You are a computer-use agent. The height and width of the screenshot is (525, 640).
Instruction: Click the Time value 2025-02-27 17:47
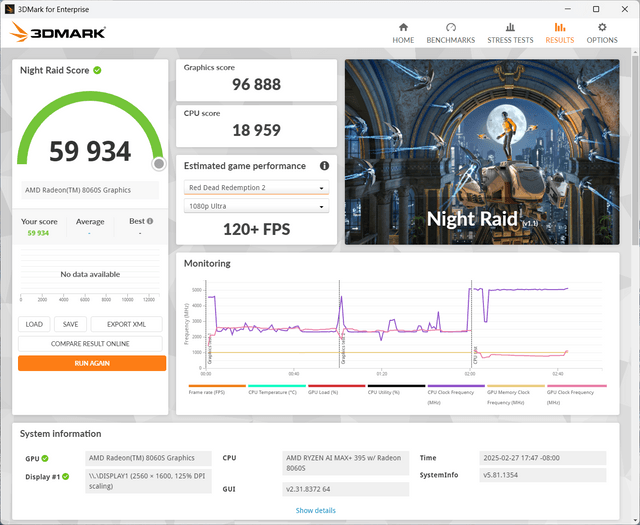click(543, 458)
